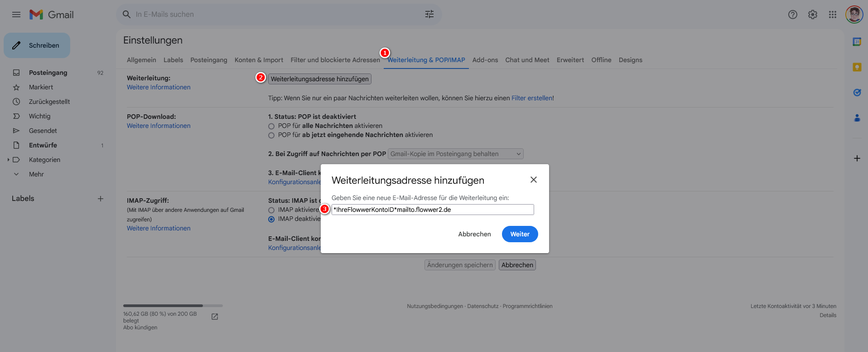
Task: Select POP für ab jetzt eingehende Nachrichten
Action: (271, 135)
